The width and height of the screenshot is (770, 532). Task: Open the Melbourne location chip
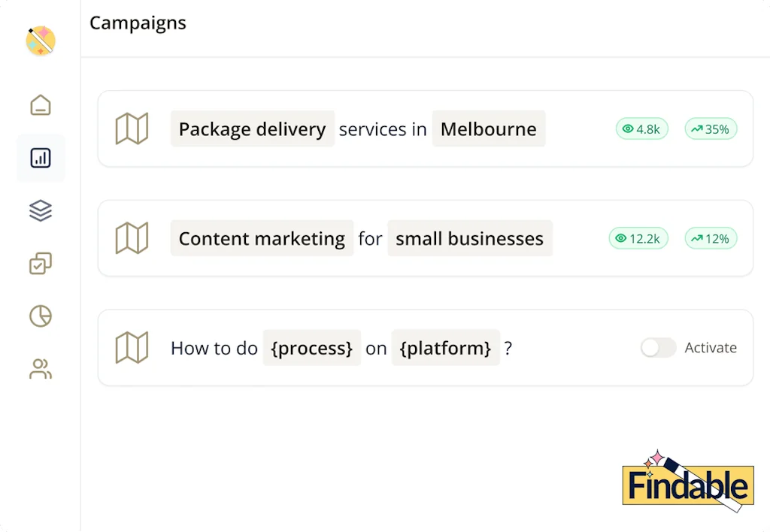click(489, 128)
